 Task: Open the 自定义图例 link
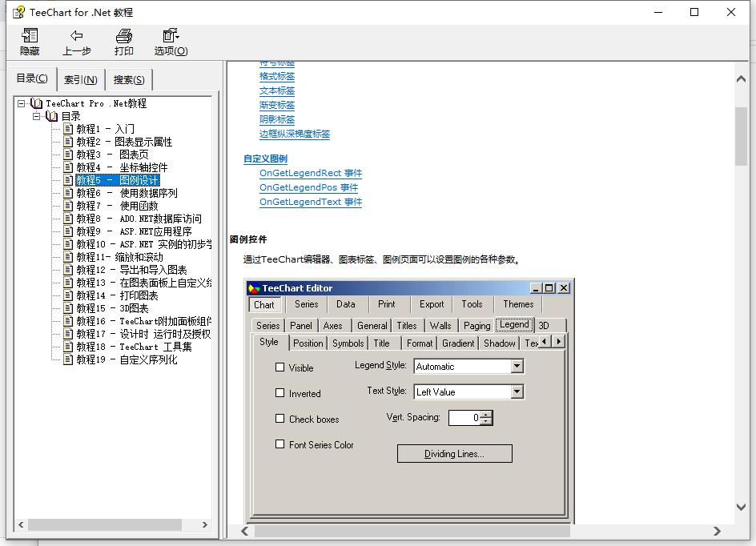pos(265,159)
